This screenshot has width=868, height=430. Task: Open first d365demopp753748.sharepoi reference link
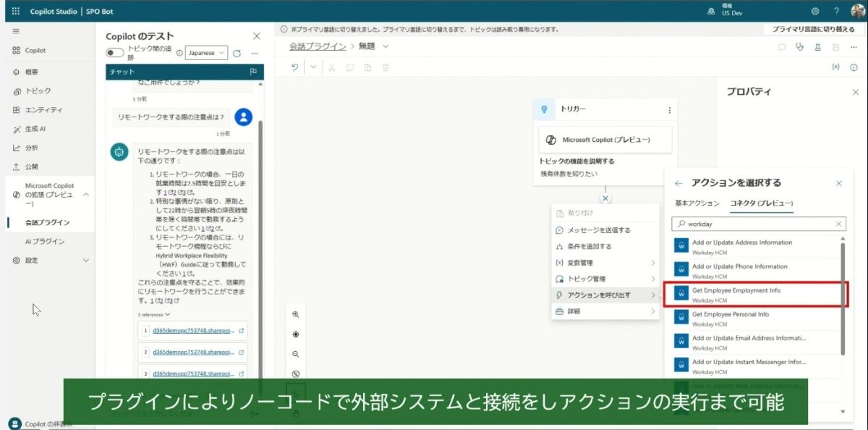(193, 331)
